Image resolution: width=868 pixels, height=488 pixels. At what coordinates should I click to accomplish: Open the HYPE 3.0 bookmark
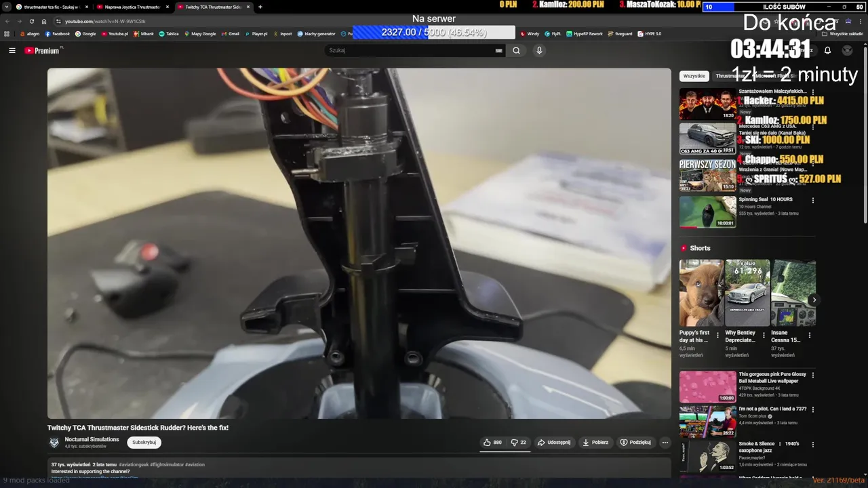pyautogui.click(x=650, y=33)
